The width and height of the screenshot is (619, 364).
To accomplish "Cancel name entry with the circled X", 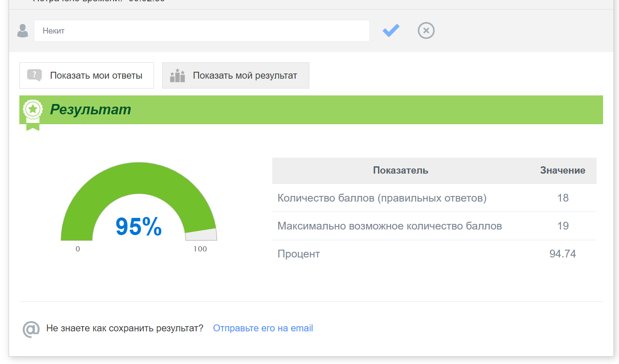I will (x=426, y=31).
